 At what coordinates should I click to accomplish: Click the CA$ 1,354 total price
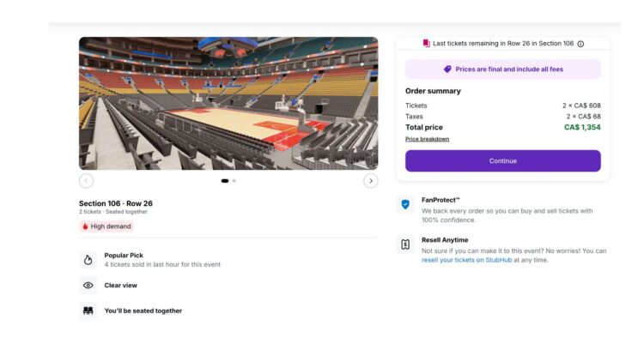(x=582, y=127)
